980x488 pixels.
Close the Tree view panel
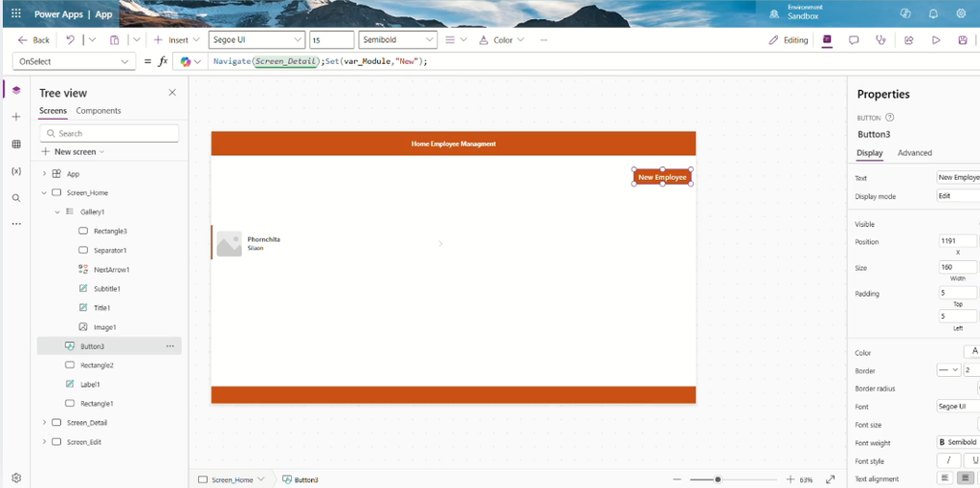[172, 93]
